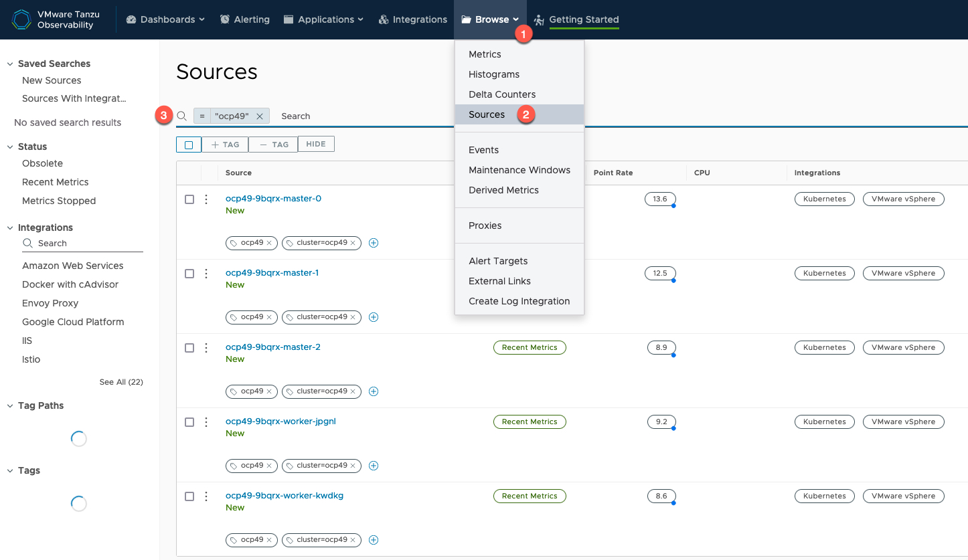Click Kubernetes badge for ocp49-9bqrx-master-0
This screenshot has height=560, width=968.
coord(825,199)
